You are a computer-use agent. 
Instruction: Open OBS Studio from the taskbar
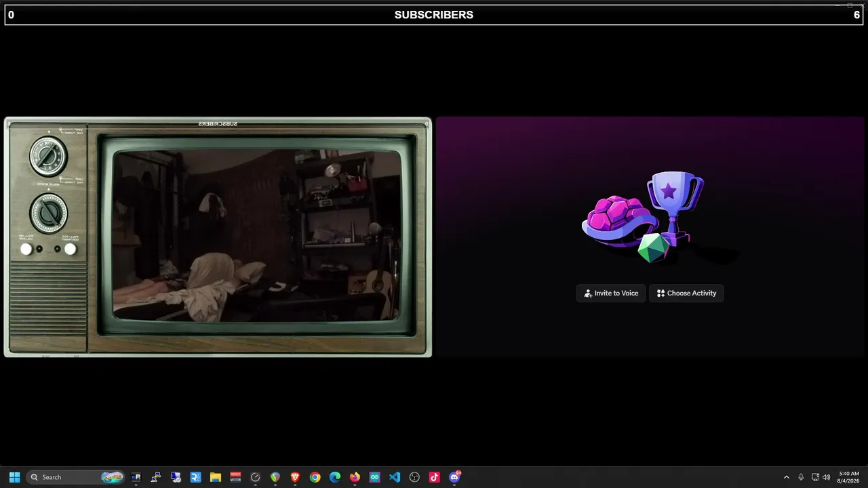[414, 477]
